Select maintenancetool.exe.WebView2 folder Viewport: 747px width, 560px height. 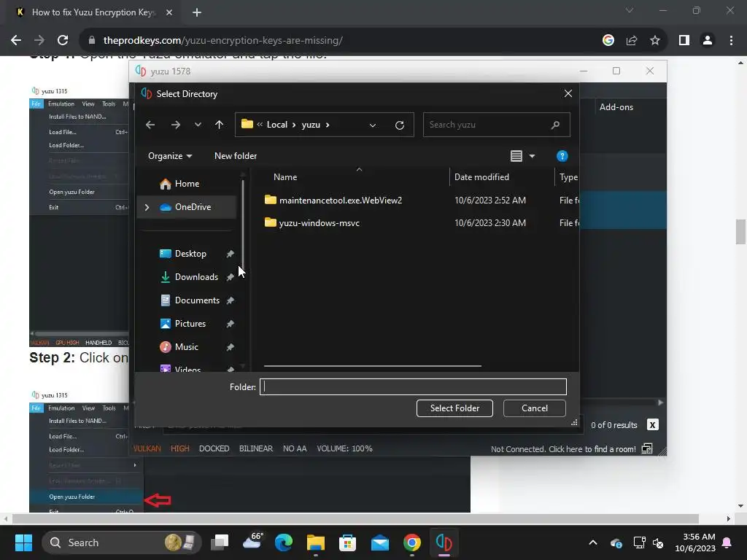pyautogui.click(x=340, y=201)
